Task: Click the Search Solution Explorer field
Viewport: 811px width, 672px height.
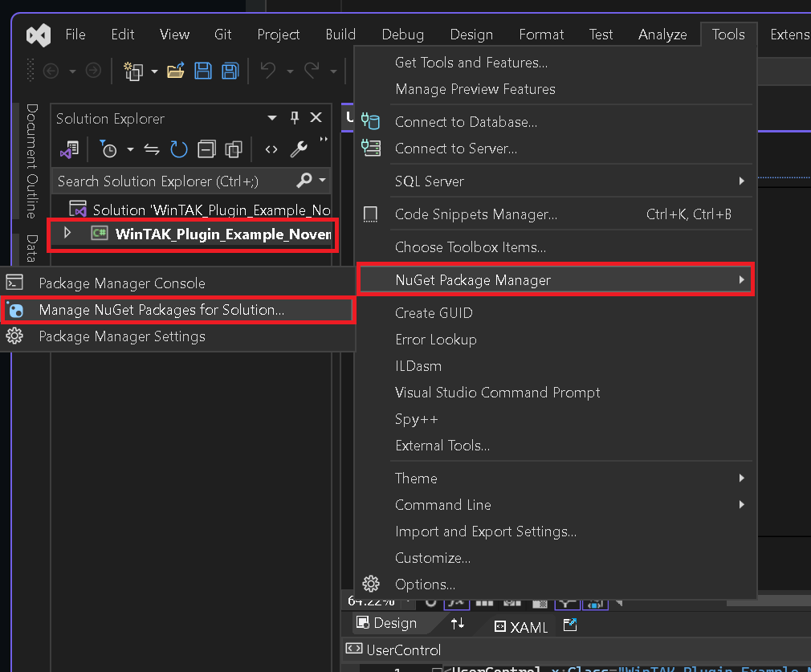Action: click(191, 181)
